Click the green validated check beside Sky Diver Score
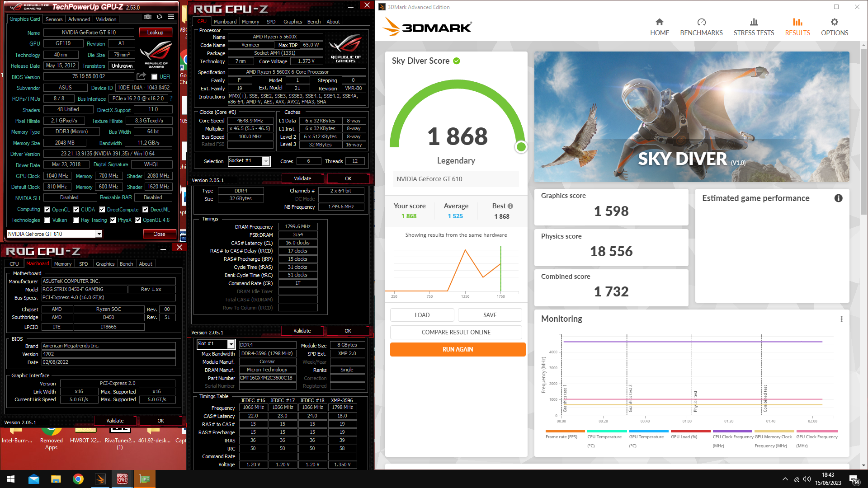Viewport: 868px width, 488px height. tap(457, 61)
